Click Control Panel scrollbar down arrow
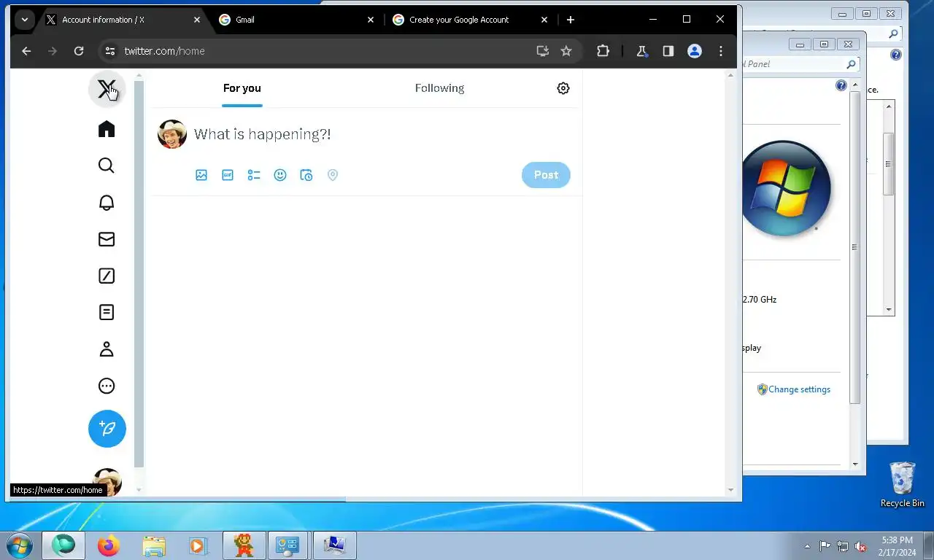 coord(856,464)
